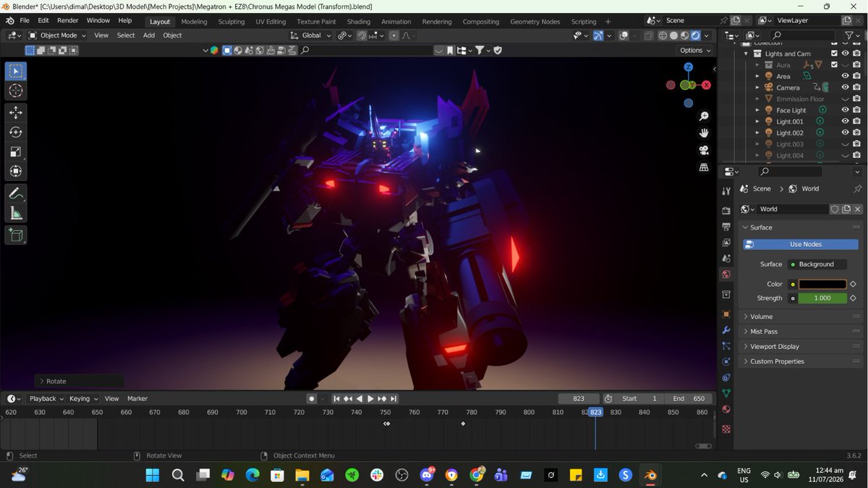
Task: Play the animation in reverse
Action: [359, 399]
